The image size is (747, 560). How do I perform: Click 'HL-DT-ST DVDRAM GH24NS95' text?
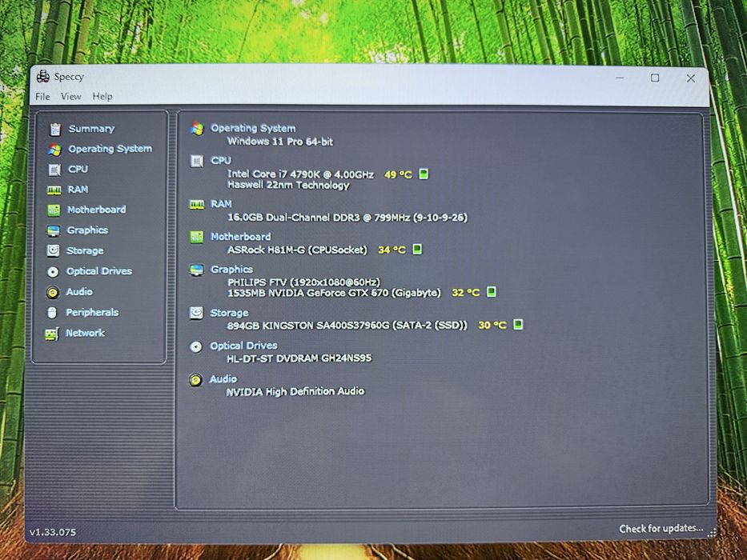pos(299,358)
